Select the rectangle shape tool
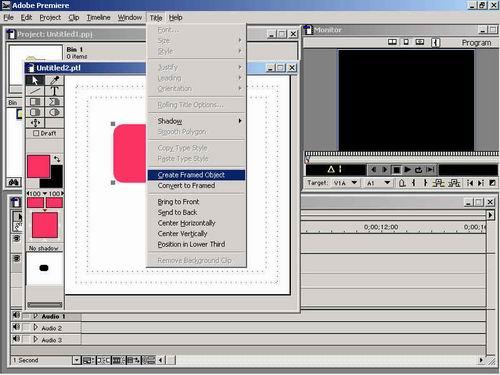This screenshot has height=375, width=500. [x=35, y=102]
